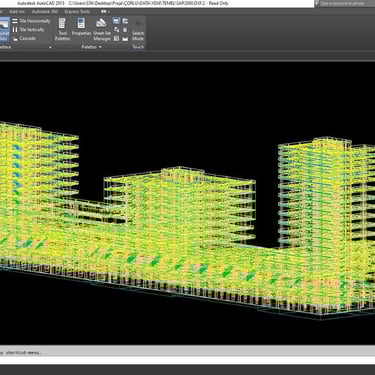Viewport: 375px width, 375px height.
Task: Click the Cascade windows icon
Action: click(x=15, y=38)
